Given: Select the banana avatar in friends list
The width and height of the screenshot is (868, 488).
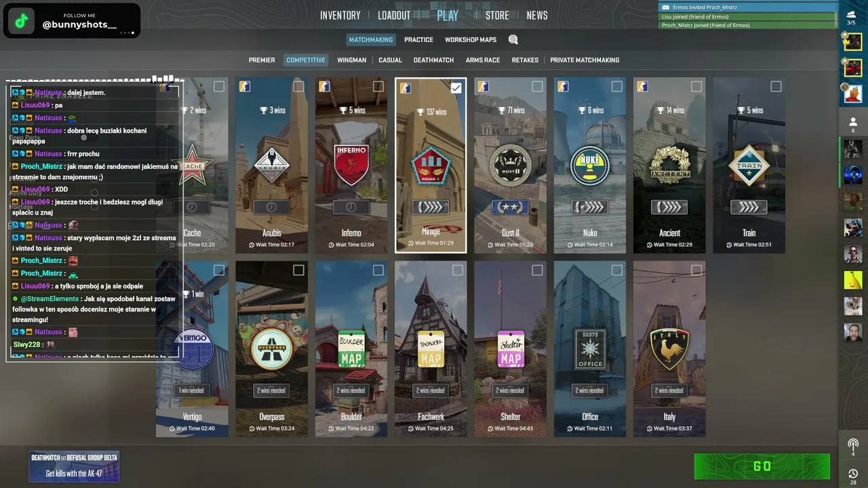Looking at the screenshot, I should coord(853,280).
